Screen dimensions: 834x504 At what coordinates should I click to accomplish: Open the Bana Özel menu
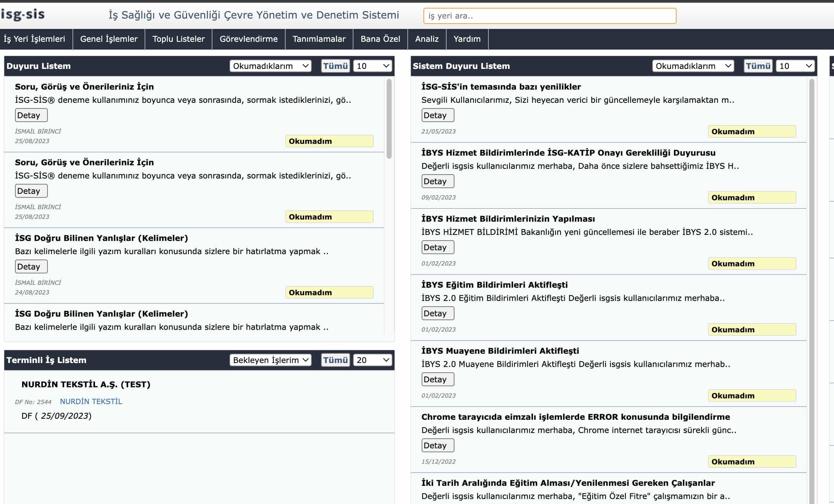(380, 39)
